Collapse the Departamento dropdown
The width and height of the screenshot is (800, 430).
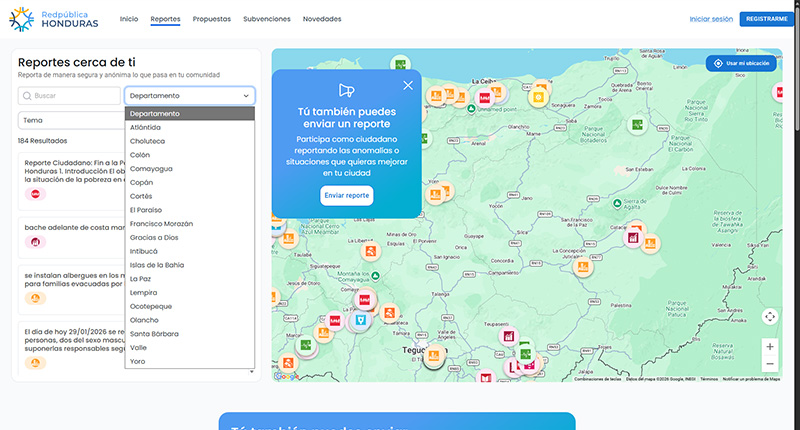coord(190,96)
